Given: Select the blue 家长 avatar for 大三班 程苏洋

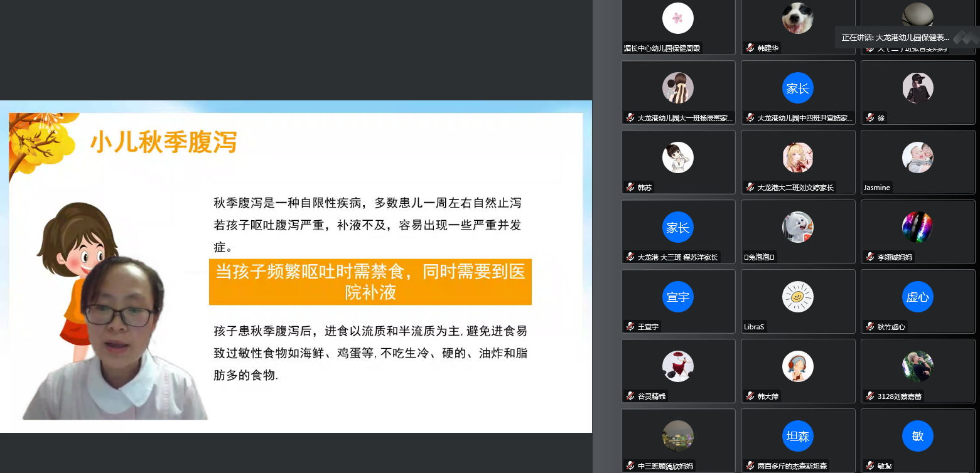Looking at the screenshot, I should 678,227.
